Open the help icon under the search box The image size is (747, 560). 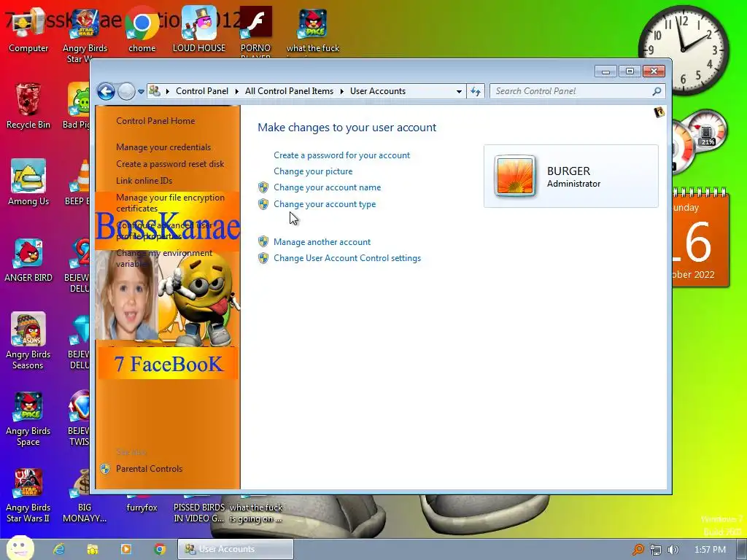pos(659,112)
